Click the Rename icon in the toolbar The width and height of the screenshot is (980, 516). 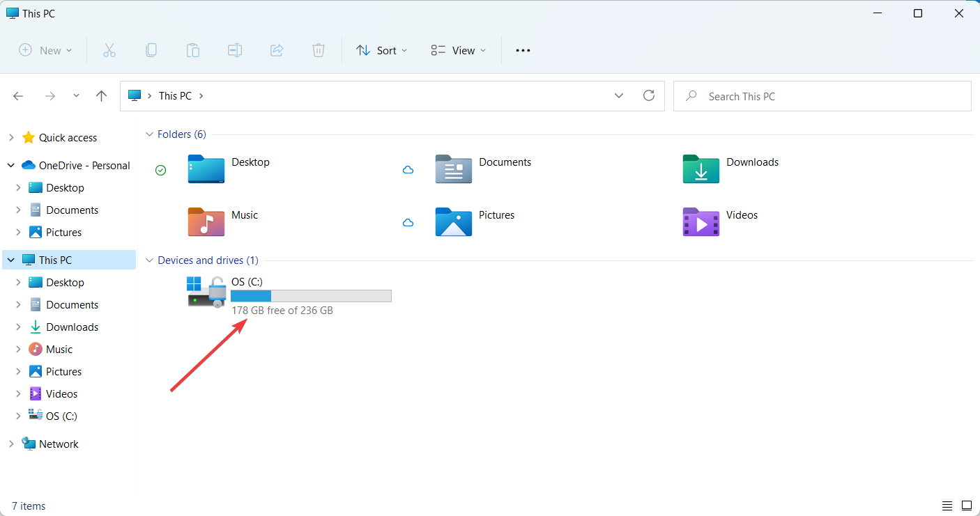click(235, 49)
